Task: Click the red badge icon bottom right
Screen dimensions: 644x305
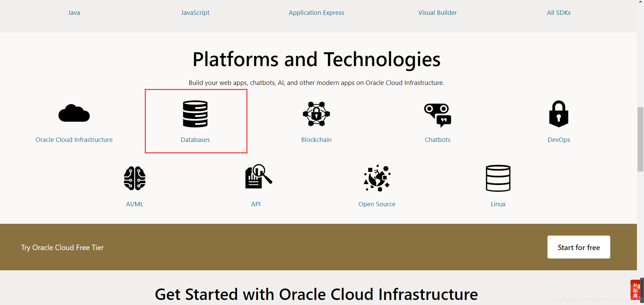Action: click(636, 289)
